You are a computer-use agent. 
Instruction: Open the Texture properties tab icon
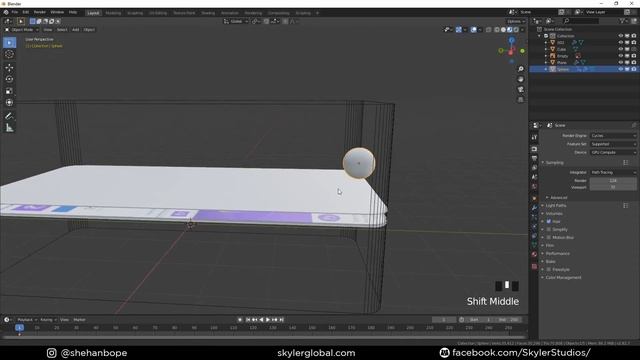pos(534,266)
